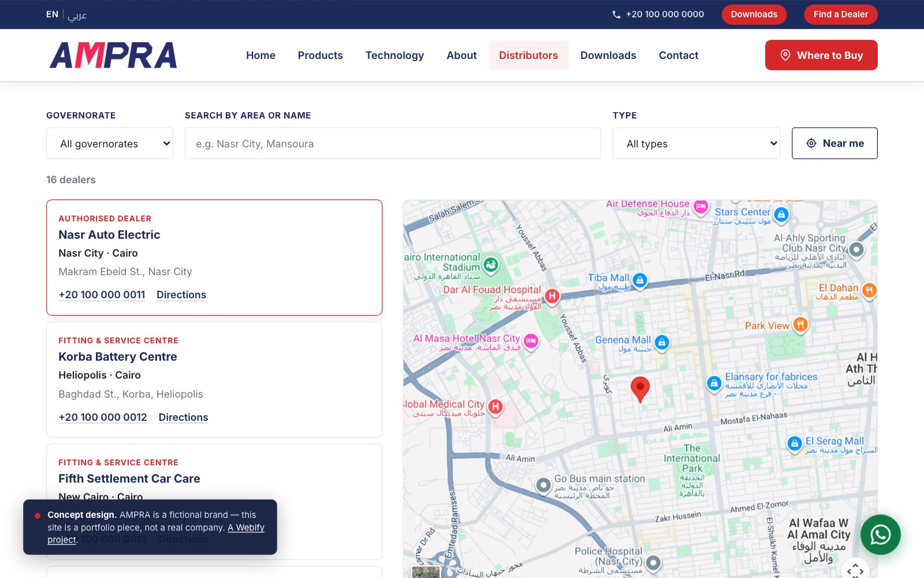The image size is (924, 578).
Task: Click El Serag Mall marker
Action: [795, 443]
